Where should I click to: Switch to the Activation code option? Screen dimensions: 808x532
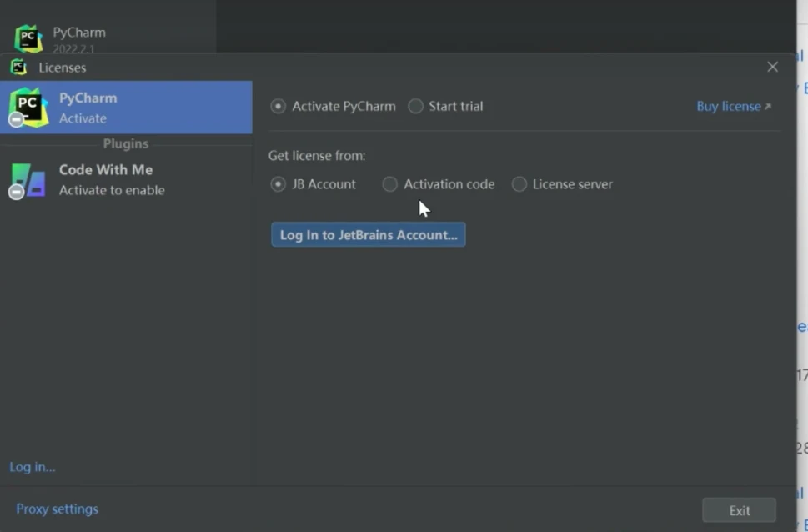click(389, 184)
